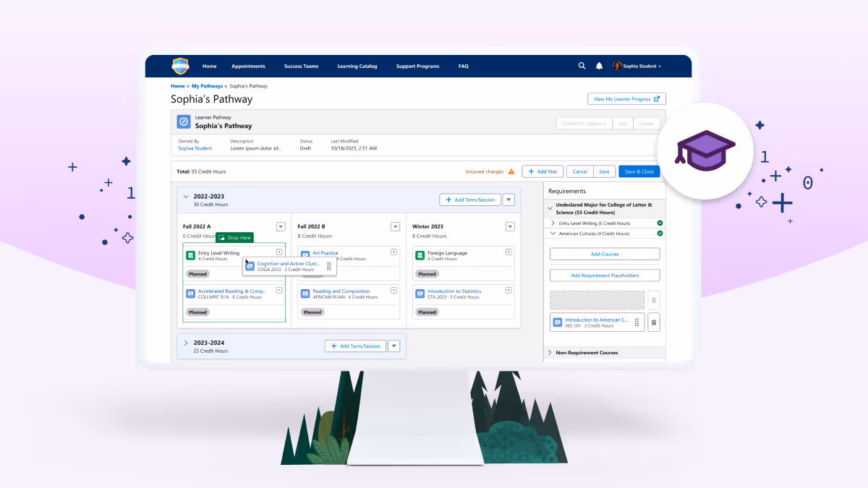
Task: Click Add Term/Session for 2022-2023
Action: point(469,200)
